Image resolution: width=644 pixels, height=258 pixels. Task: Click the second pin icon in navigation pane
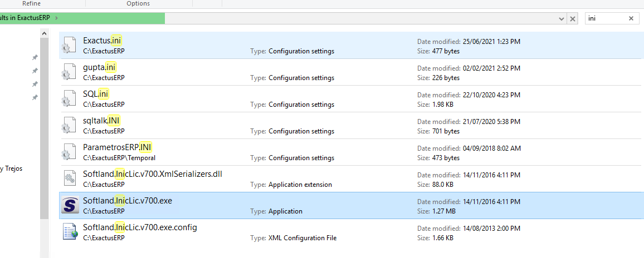[x=35, y=71]
